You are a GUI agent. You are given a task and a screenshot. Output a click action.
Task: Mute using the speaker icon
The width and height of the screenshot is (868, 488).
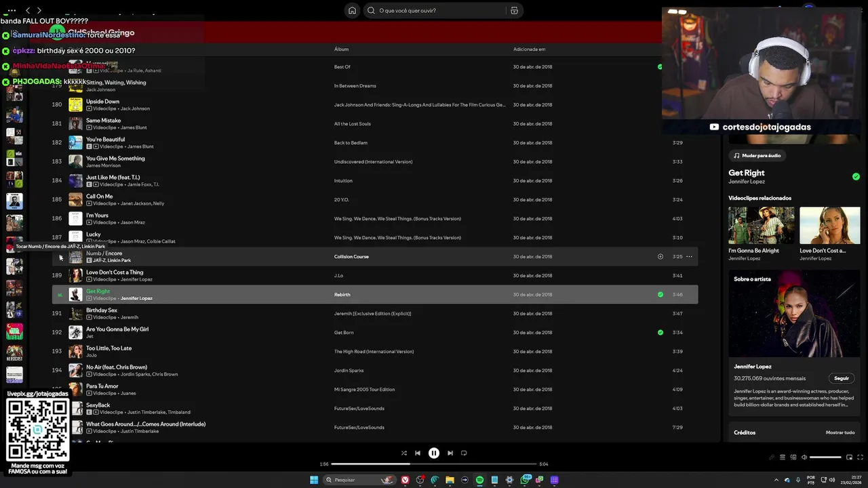tap(804, 457)
